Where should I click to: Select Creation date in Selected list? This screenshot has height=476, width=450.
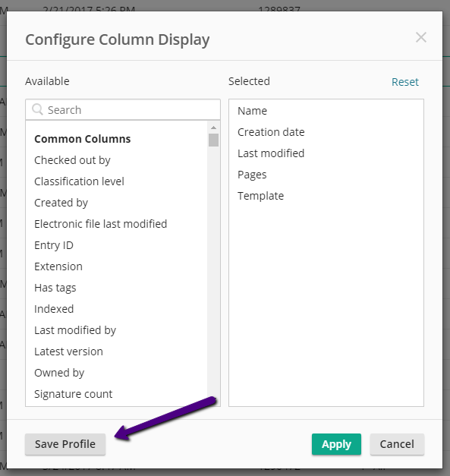click(271, 132)
